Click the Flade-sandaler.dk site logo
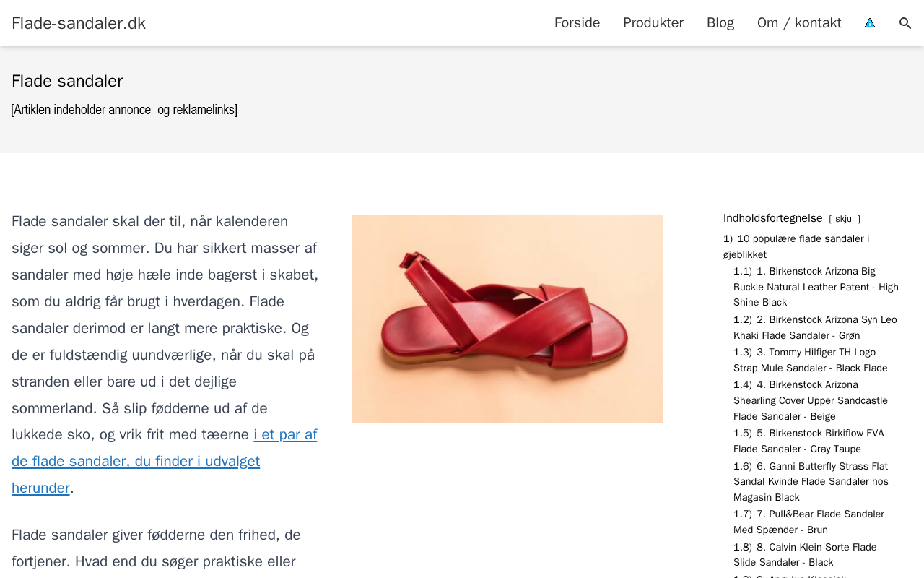 click(x=79, y=23)
